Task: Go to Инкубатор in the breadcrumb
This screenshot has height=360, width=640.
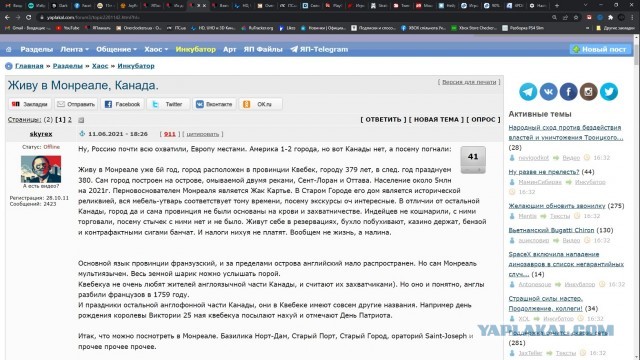Action: click(136, 66)
